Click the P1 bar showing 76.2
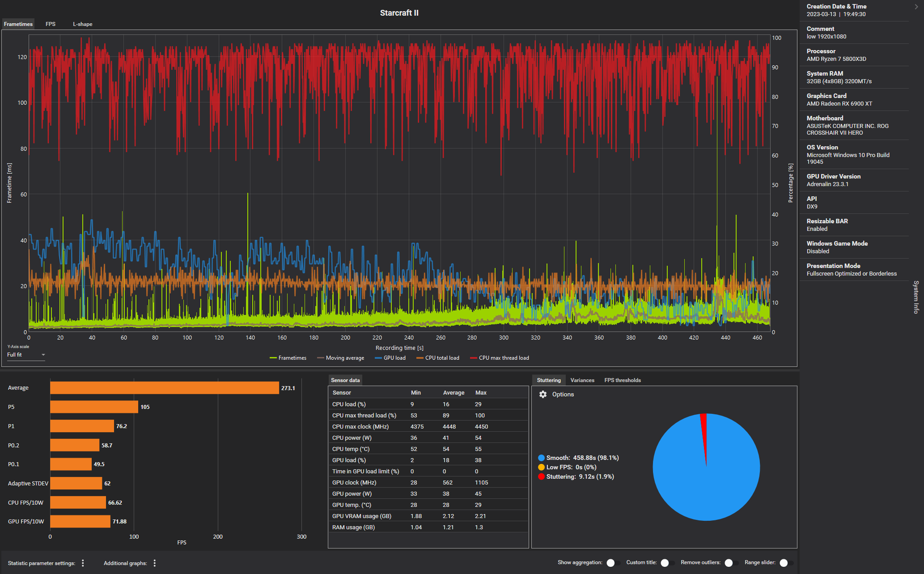The image size is (924, 574). tap(82, 426)
